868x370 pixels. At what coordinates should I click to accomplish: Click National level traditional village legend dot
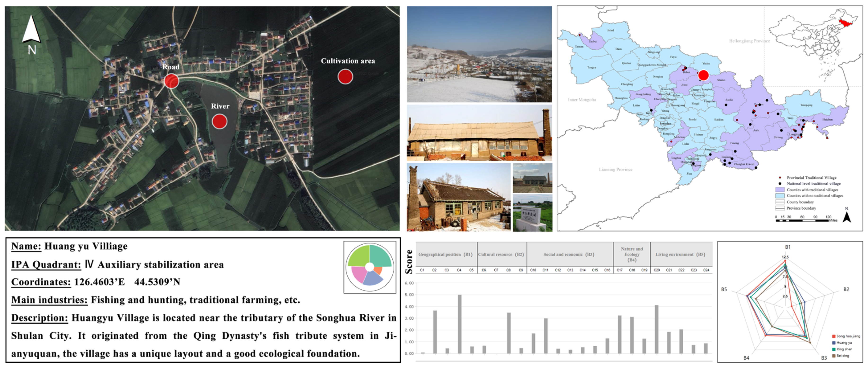[780, 184]
